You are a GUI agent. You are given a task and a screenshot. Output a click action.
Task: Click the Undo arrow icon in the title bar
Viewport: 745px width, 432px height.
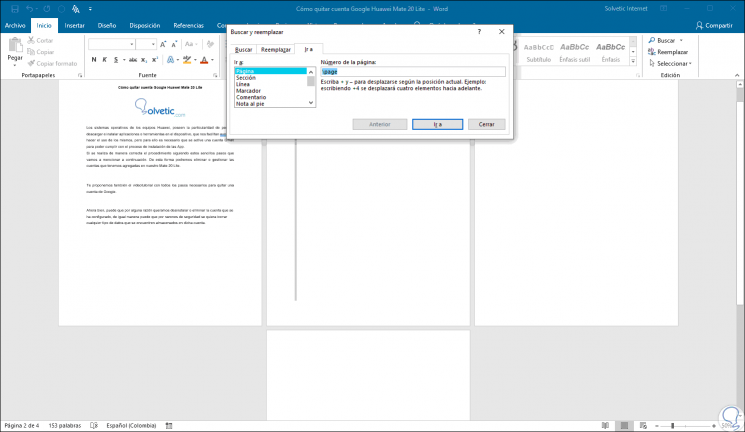(x=29, y=9)
